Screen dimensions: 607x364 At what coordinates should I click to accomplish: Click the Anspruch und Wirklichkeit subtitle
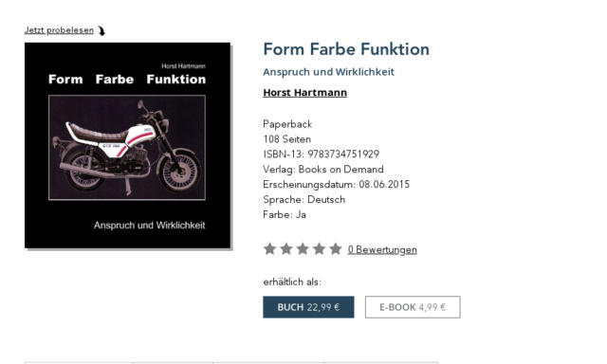[x=329, y=72]
